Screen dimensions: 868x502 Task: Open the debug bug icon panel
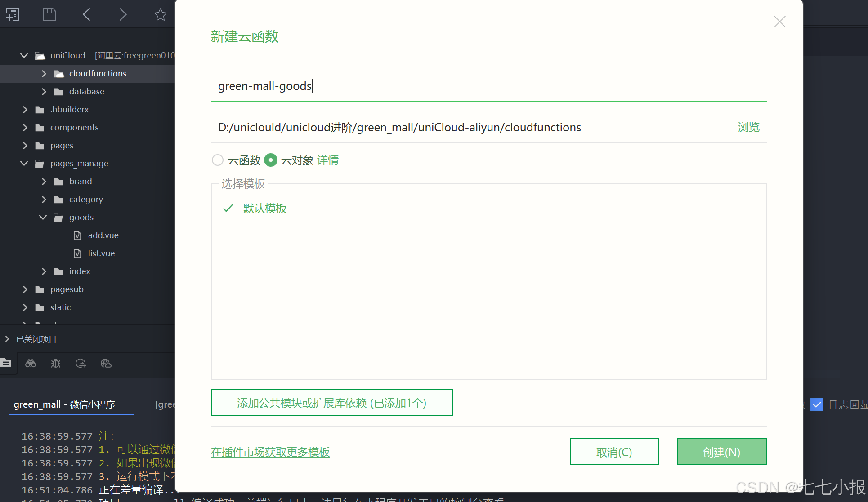click(56, 363)
